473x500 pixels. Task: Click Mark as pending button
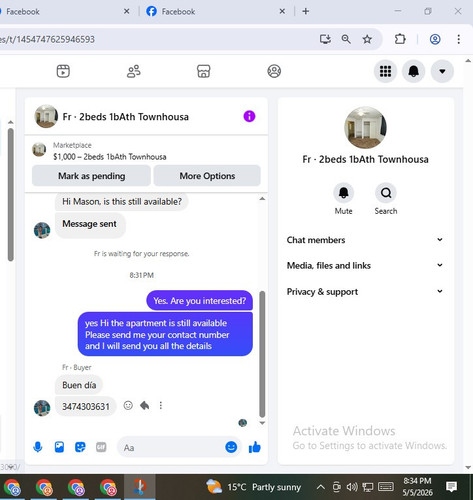[91, 176]
